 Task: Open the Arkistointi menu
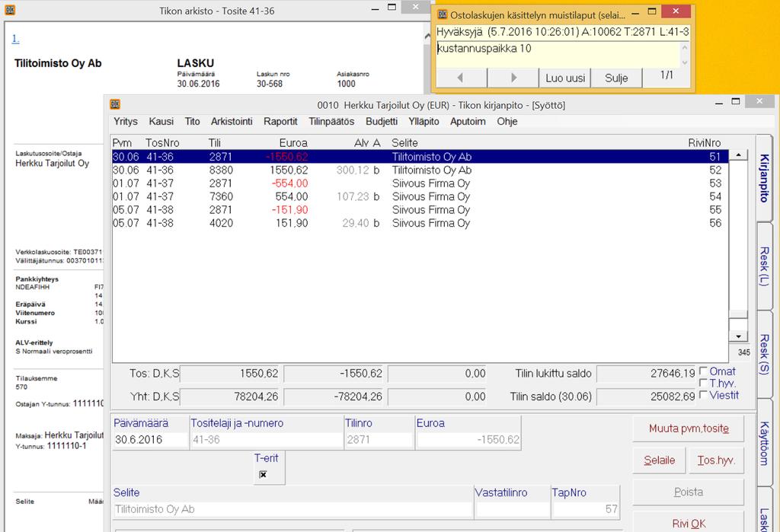click(232, 121)
